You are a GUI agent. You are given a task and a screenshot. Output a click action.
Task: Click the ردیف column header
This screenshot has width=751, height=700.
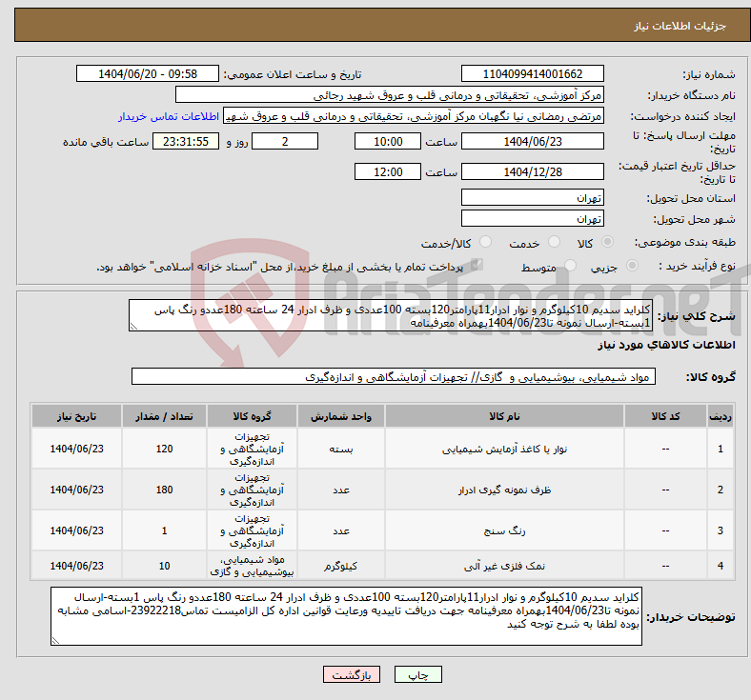click(721, 416)
